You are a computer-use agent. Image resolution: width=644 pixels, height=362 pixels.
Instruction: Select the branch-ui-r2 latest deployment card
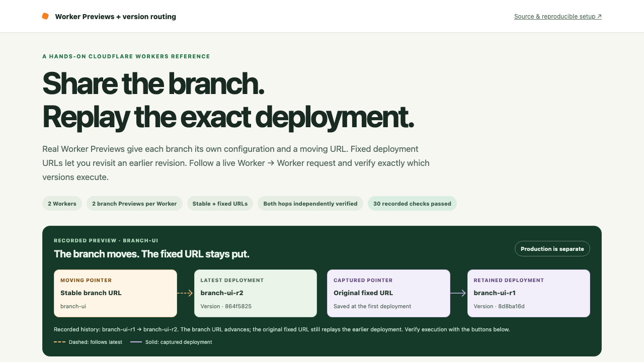click(x=256, y=294)
